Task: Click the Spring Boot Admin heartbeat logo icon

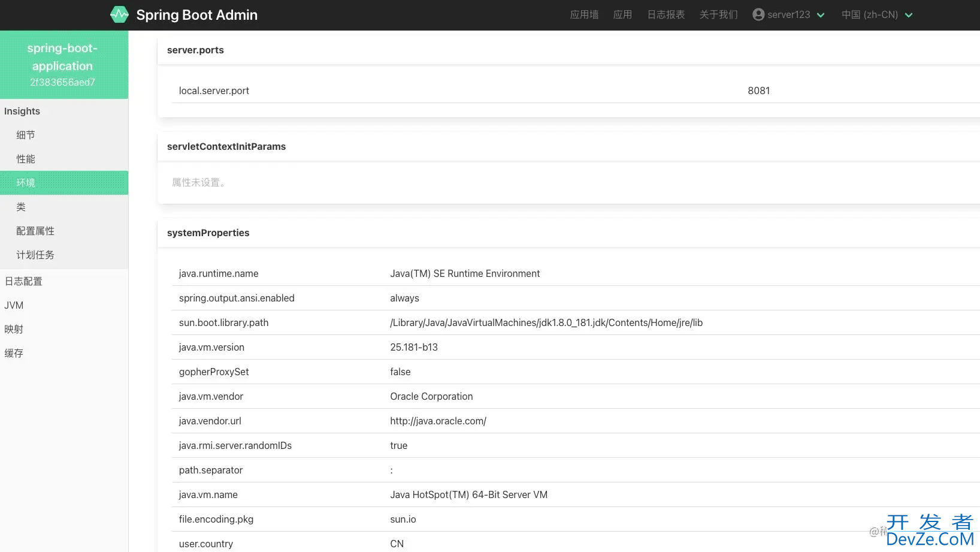Action: (x=119, y=14)
